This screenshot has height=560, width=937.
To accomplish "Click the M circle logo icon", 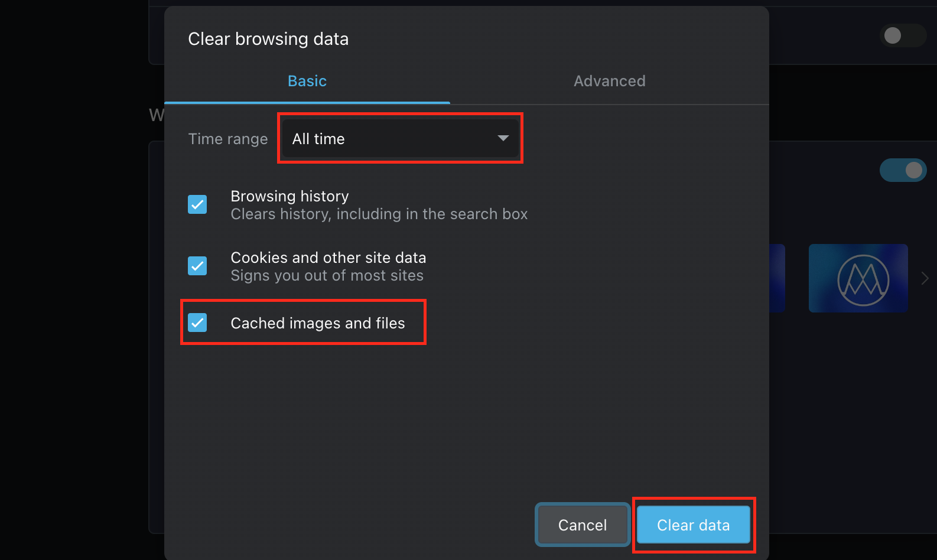I will [863, 280].
